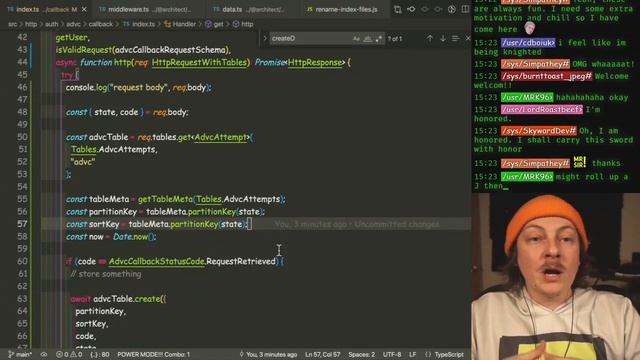Click the circular timeline icon in editor toolbar
The image size is (640, 360).
(x=451, y=9)
